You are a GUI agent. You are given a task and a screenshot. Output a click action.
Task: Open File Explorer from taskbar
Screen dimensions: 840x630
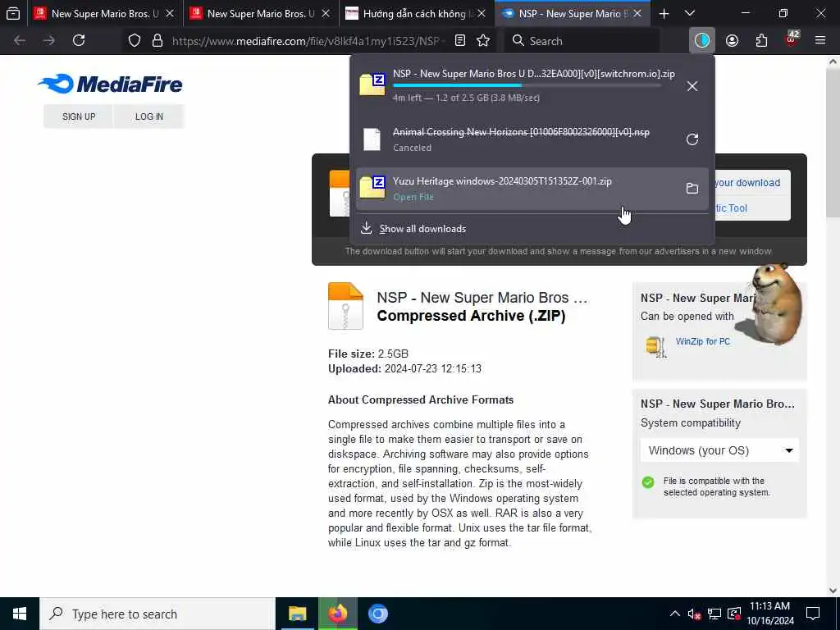click(297, 614)
